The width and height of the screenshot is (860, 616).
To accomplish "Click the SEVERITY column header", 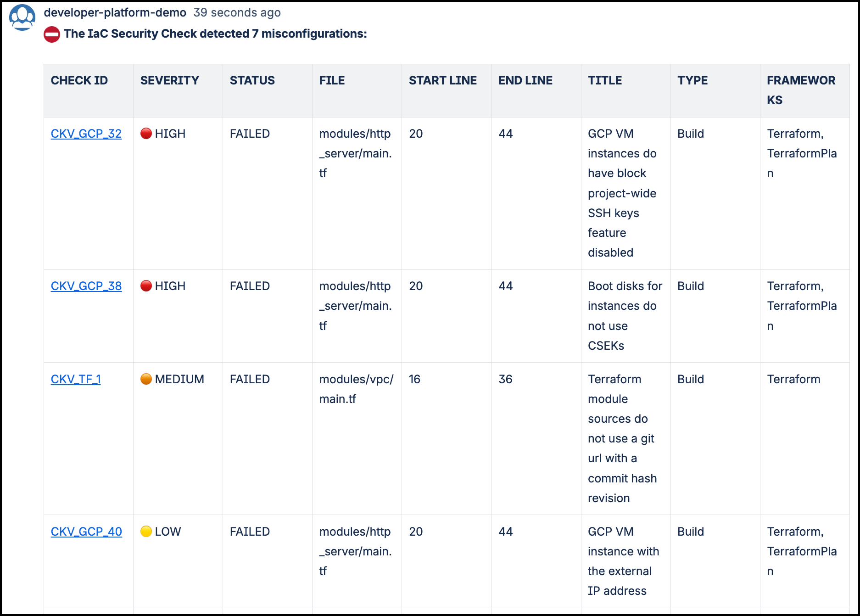I will coord(170,80).
